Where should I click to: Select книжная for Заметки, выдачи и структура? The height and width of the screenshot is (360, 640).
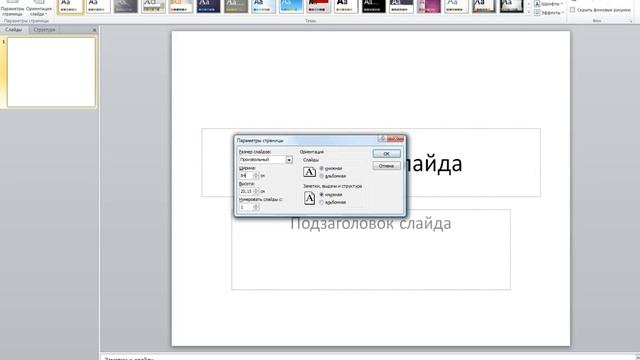coord(322,195)
